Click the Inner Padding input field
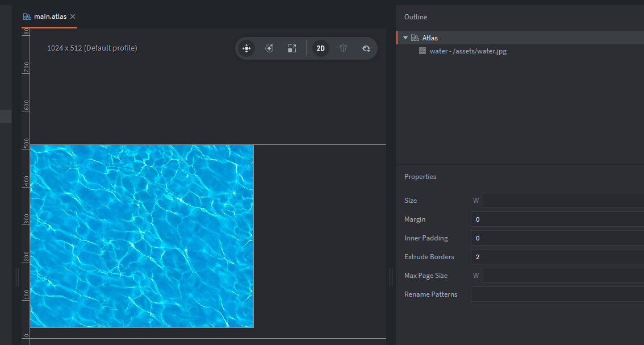Screen dimensions: 644x345 (557, 238)
